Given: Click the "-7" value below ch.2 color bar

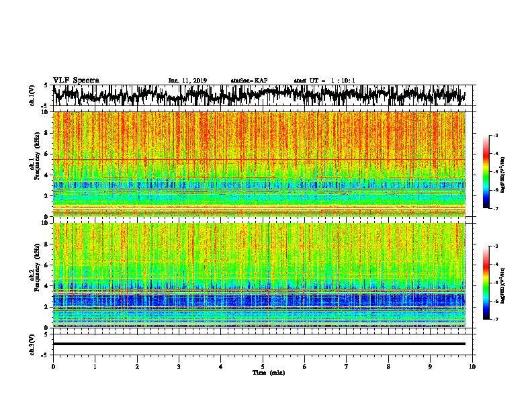Looking at the screenshot, I should (x=495, y=319).
